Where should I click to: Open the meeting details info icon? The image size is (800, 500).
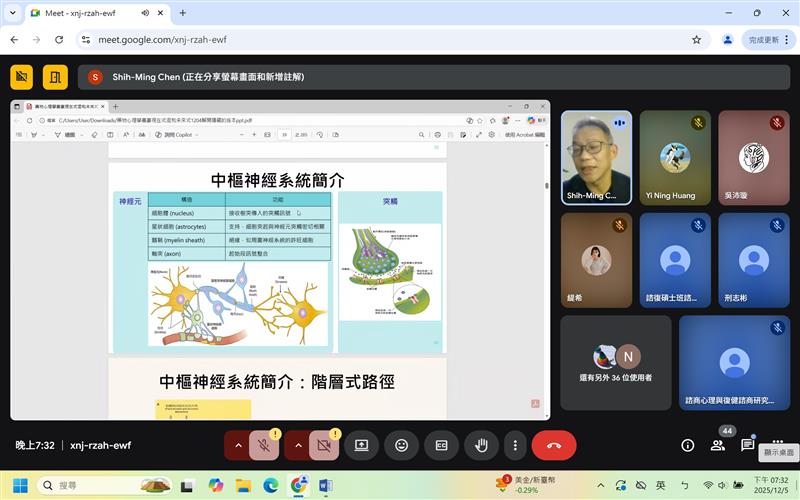click(688, 445)
